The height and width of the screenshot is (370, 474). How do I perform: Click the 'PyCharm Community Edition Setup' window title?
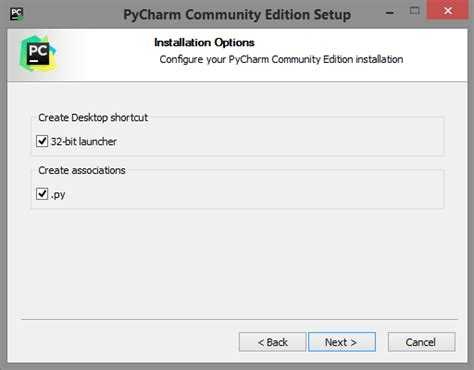237,15
